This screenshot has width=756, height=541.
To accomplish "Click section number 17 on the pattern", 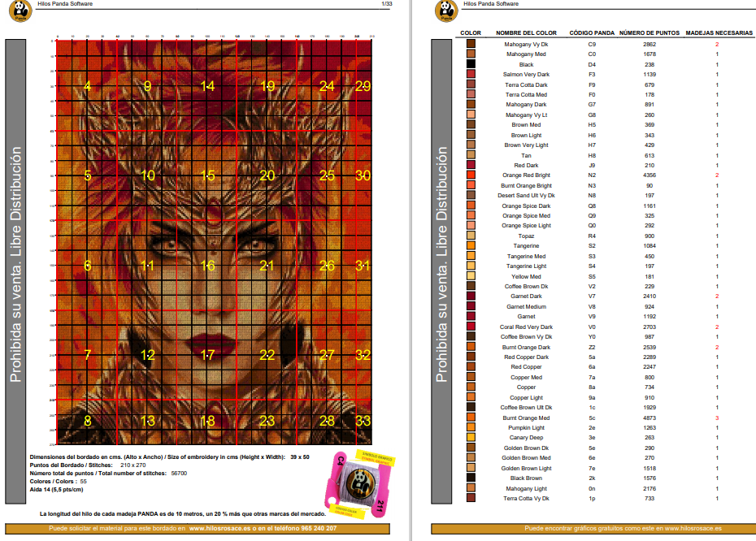I will click(207, 355).
